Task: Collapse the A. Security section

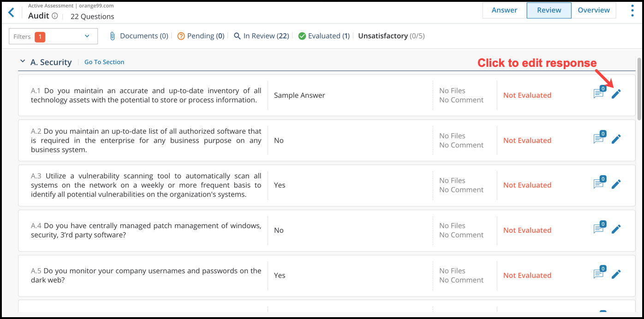Action: pyautogui.click(x=23, y=61)
